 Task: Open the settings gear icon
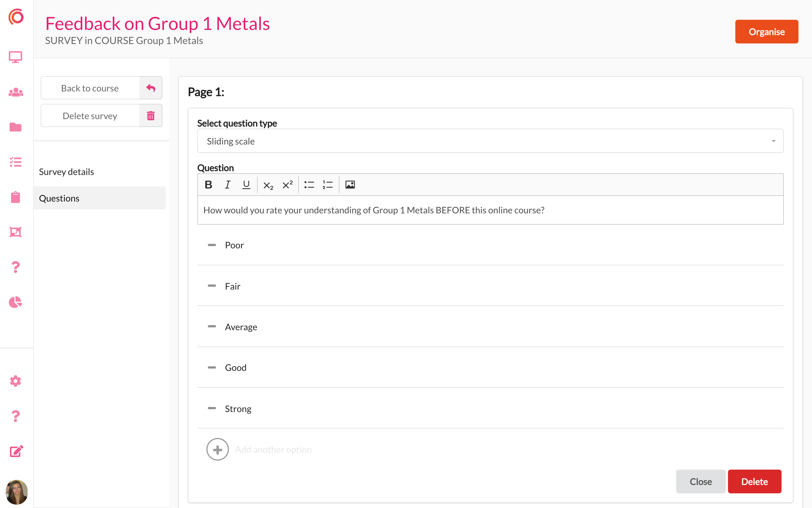coord(16,381)
